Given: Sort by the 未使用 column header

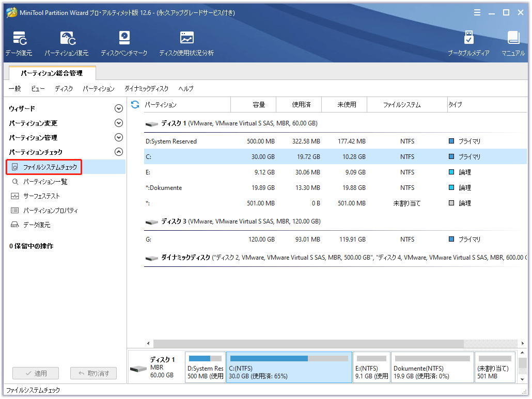Looking at the screenshot, I should point(345,104).
